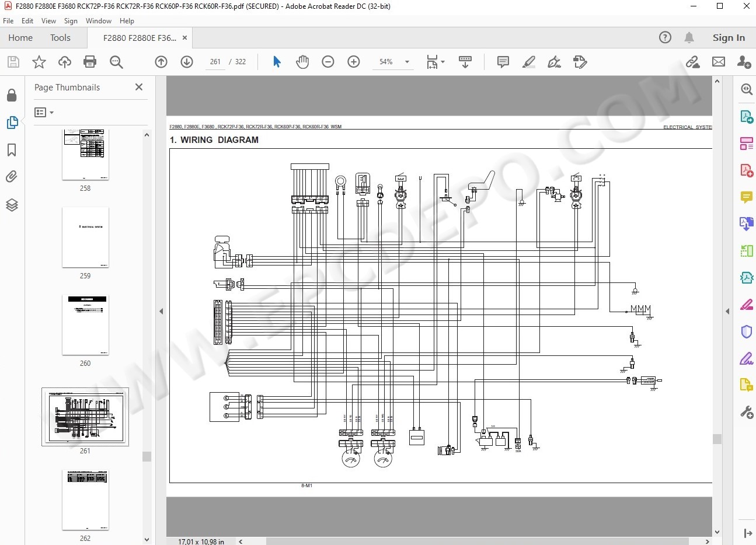Open the Bookmarks panel
This screenshot has width=756, height=545.
[12, 150]
